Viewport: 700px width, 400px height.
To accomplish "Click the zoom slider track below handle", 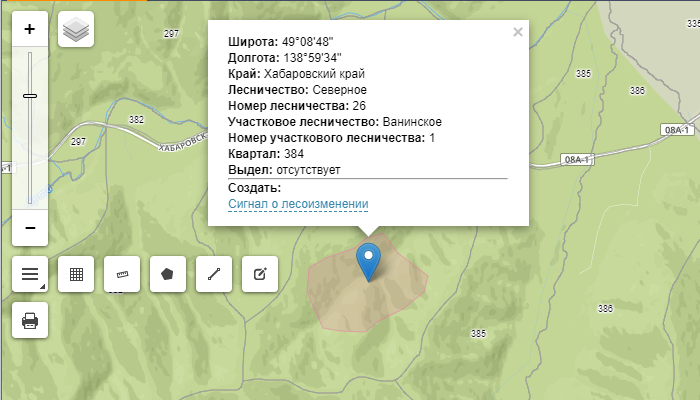I will coord(30,160).
